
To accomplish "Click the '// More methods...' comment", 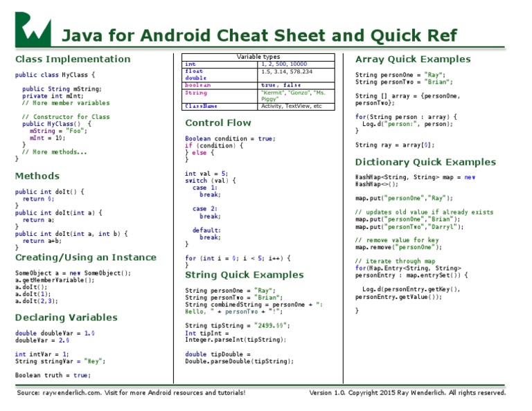I will [54, 152].
